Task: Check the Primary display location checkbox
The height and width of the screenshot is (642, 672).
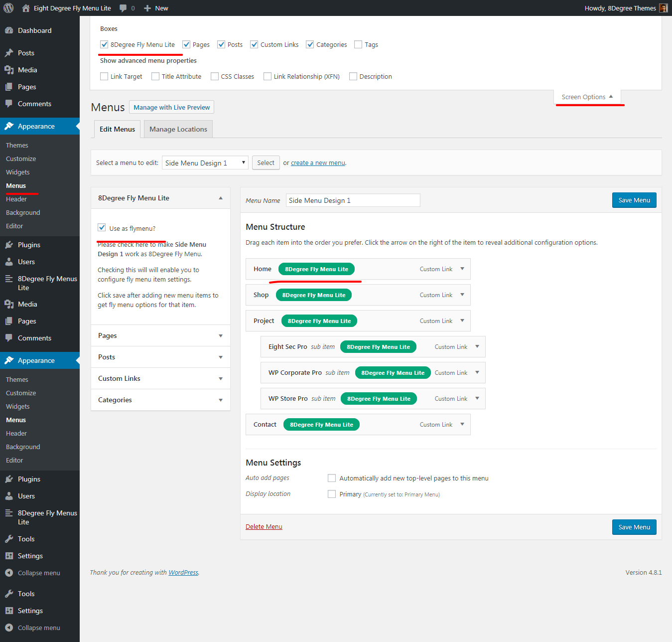Action: [332, 494]
